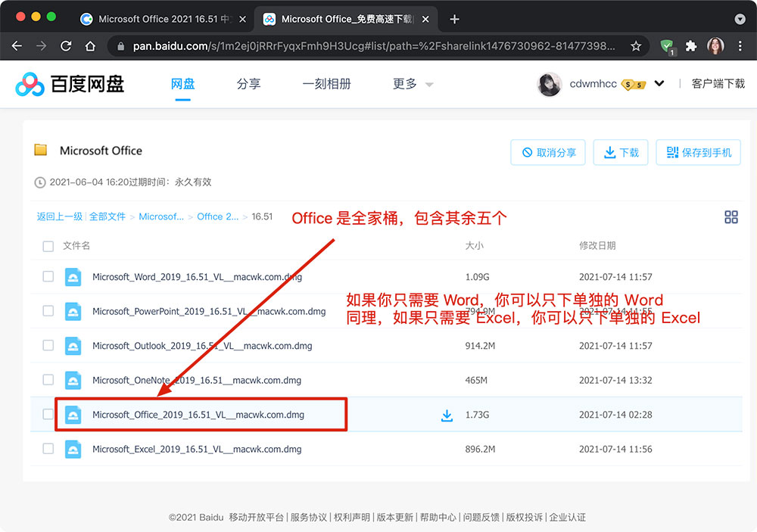Image resolution: width=757 pixels, height=532 pixels.
Task: Check the Microsoft_Outlook dmg checkbox
Action: click(x=48, y=345)
